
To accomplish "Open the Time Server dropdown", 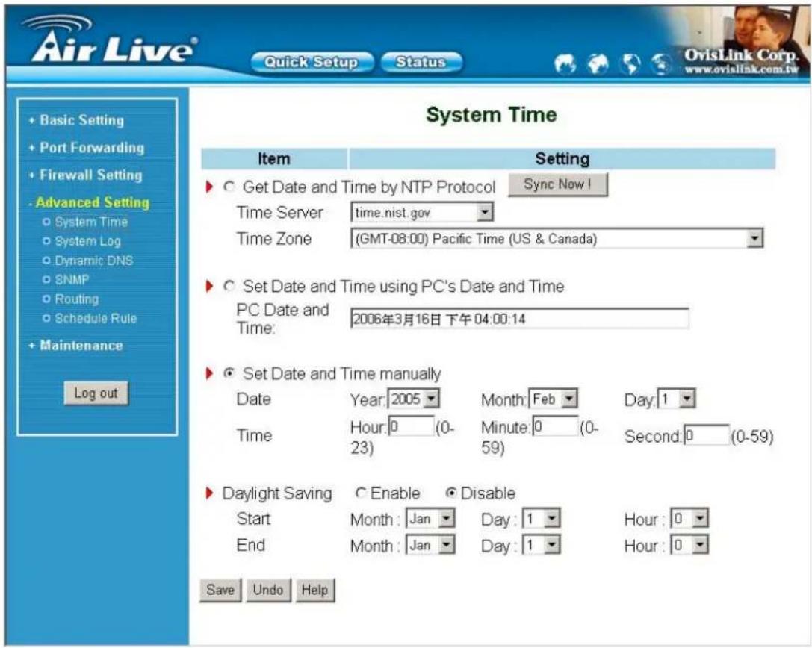I will (422, 212).
